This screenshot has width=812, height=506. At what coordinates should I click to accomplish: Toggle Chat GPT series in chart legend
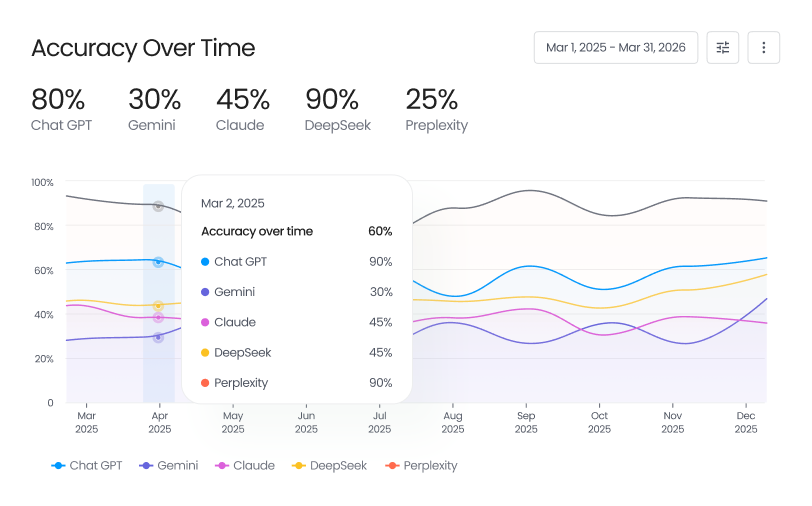[x=87, y=466]
